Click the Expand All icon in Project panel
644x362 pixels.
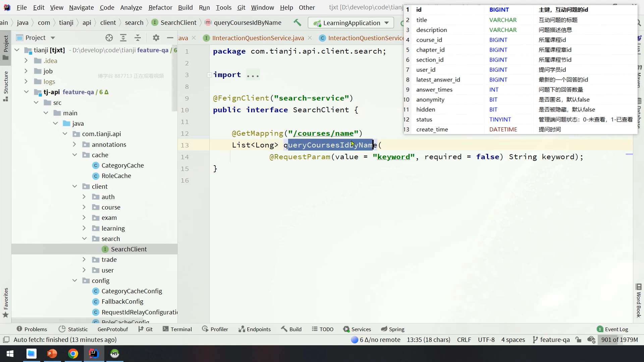(x=123, y=38)
